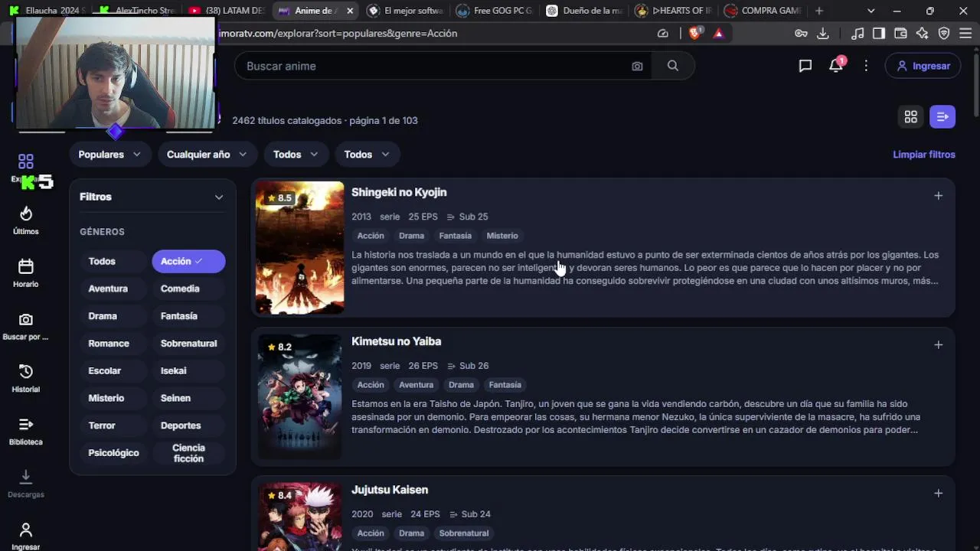Image resolution: width=980 pixels, height=551 pixels.
Task: Open the Shingeki no Kyojin title
Action: click(399, 193)
